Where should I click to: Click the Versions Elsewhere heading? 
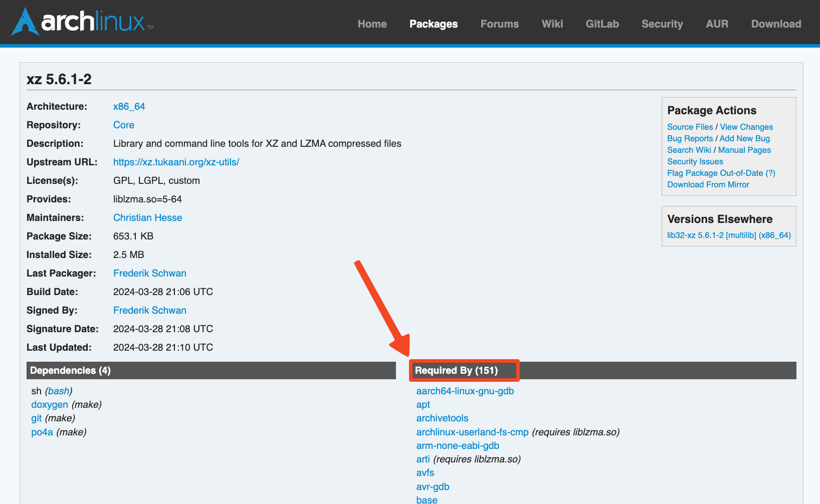pyautogui.click(x=720, y=219)
